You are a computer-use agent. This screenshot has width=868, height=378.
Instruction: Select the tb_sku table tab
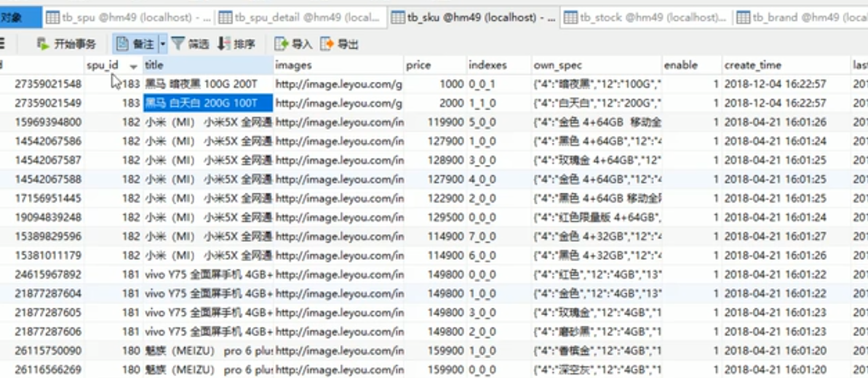point(474,18)
